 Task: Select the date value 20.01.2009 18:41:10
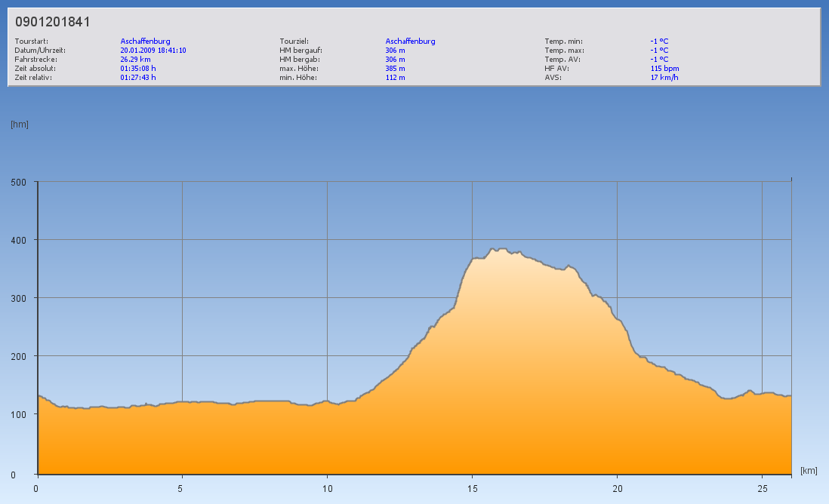point(153,51)
